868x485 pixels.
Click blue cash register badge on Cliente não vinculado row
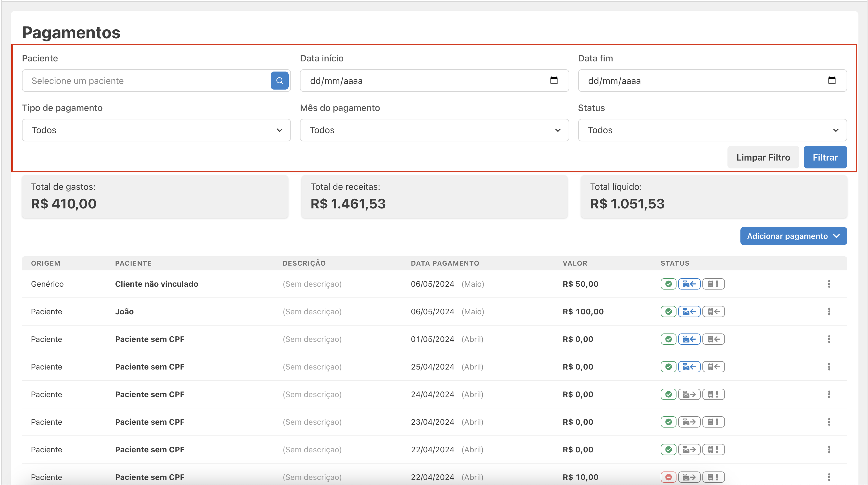[689, 284]
